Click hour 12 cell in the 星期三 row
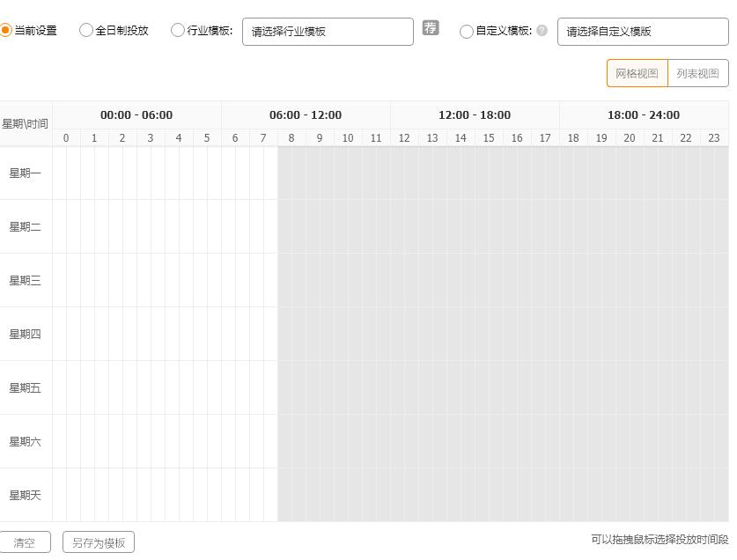Viewport: 737px width, 560px height. coord(404,280)
